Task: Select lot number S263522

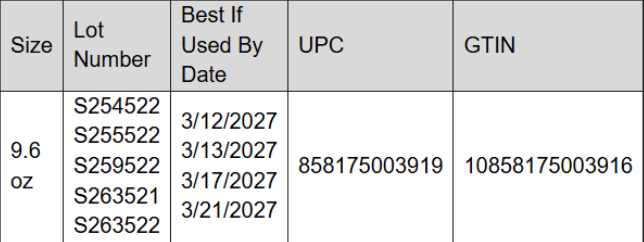Action: [117, 225]
